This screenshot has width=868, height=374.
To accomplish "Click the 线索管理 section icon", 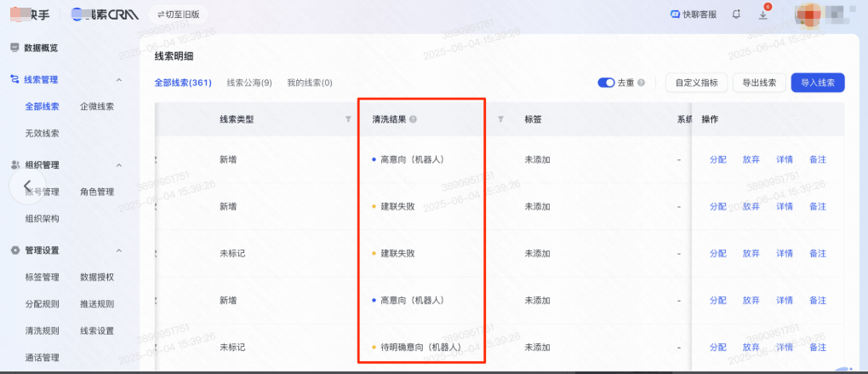I will click(x=15, y=80).
